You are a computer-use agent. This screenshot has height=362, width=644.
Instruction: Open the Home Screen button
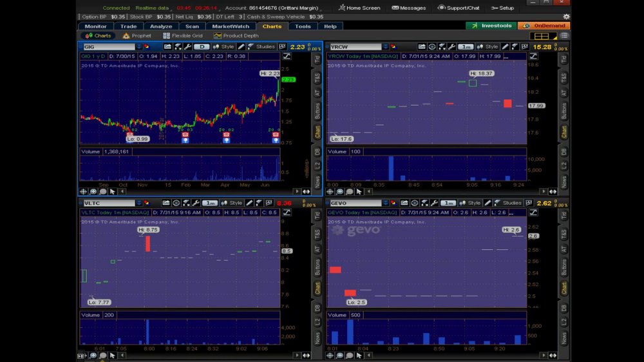359,8
